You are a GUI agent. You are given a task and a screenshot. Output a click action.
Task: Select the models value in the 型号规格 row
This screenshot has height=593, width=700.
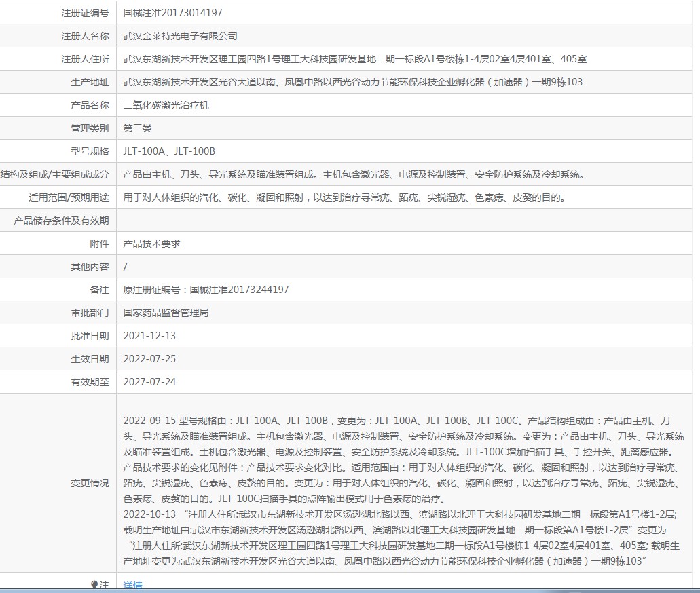pyautogui.click(x=169, y=151)
